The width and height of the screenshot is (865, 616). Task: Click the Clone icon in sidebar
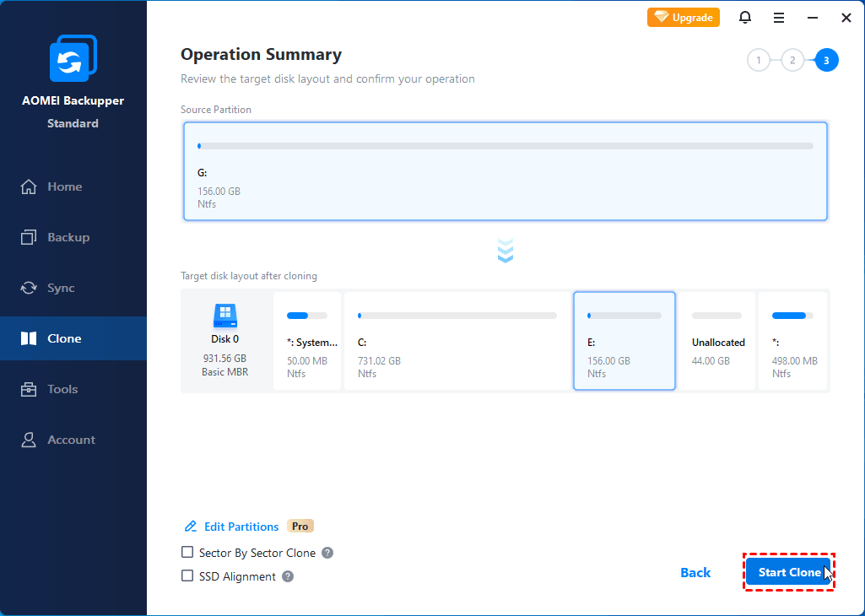(29, 338)
